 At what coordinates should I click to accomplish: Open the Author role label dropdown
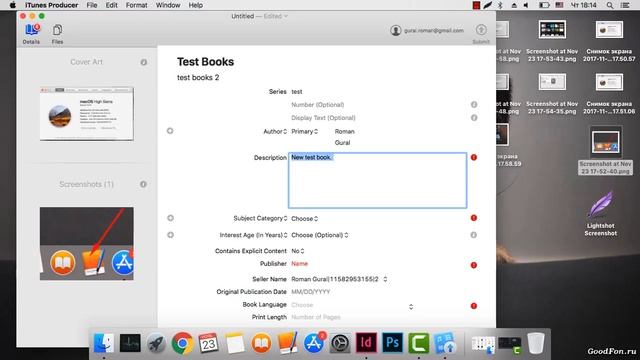[275, 131]
